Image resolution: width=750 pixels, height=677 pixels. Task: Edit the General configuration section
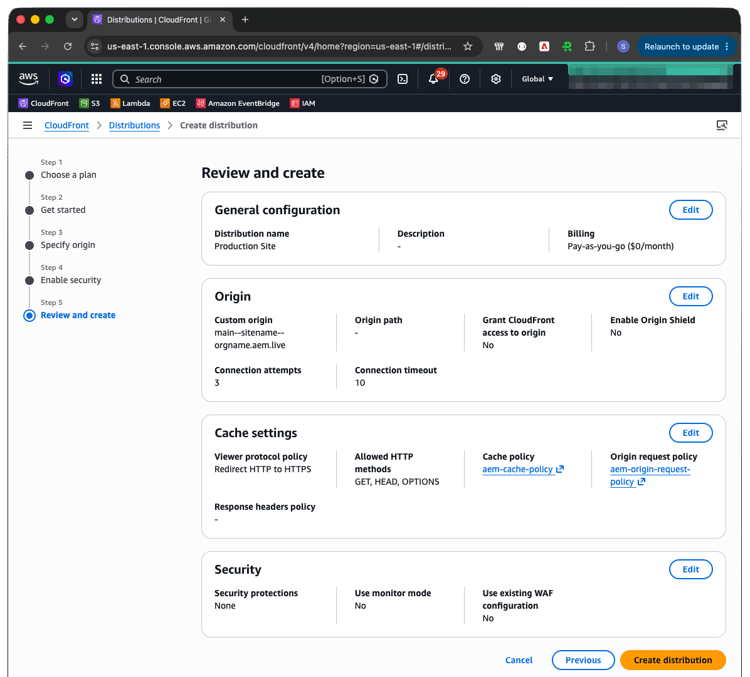click(x=691, y=210)
